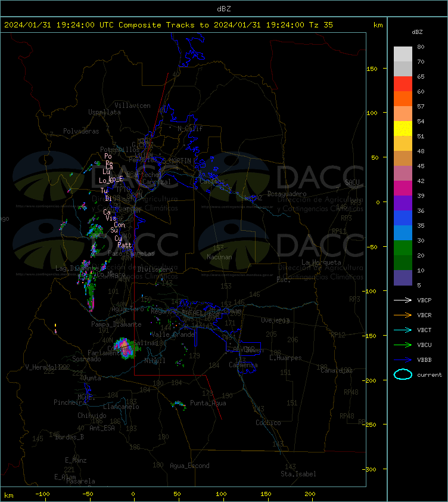The image size is (448, 502).
Task: Click the Valle_Grande location label
Action: click(x=173, y=334)
